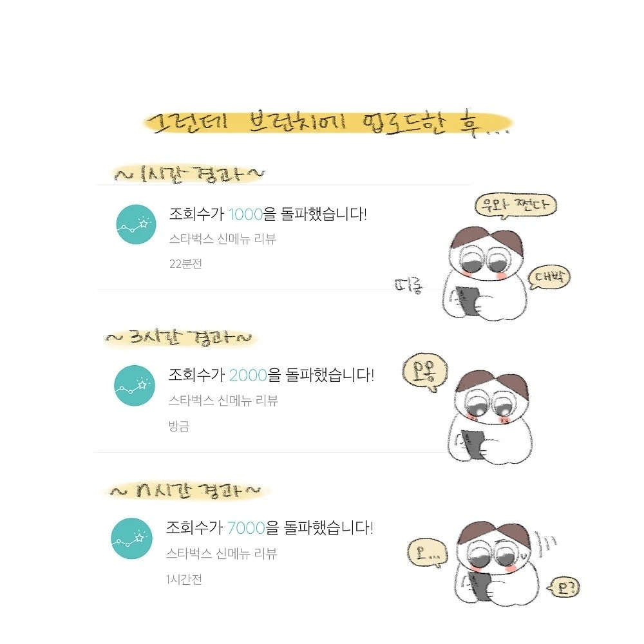Open the 조회수가 2000을 돌파했습니다 notification
This screenshot has height=644, width=644.
coord(271,375)
